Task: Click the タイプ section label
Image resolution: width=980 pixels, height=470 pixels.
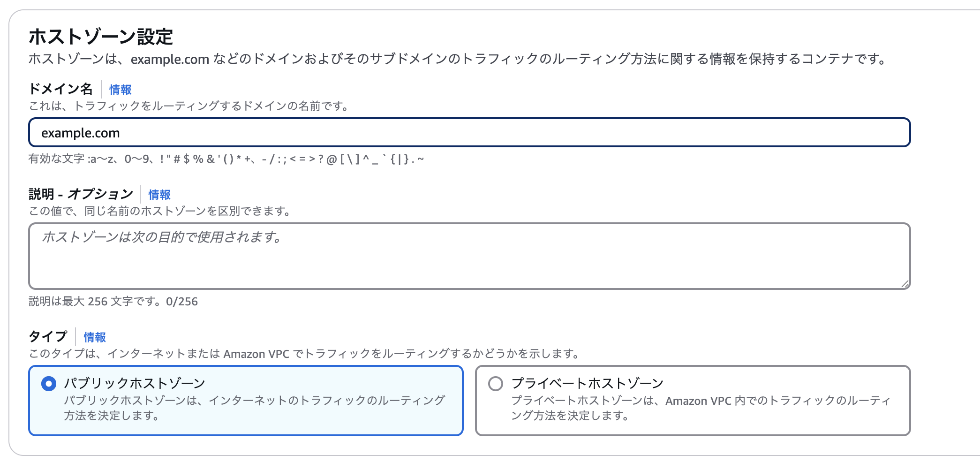Action: point(48,336)
